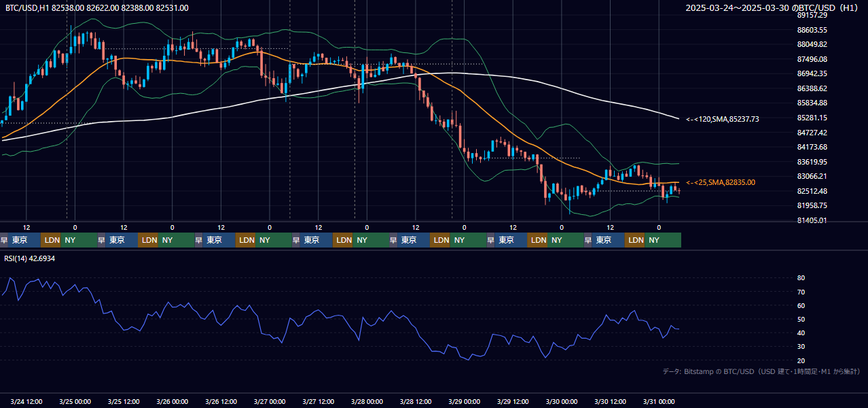
Task: Click price axis value 88049.82
Action: click(x=812, y=44)
